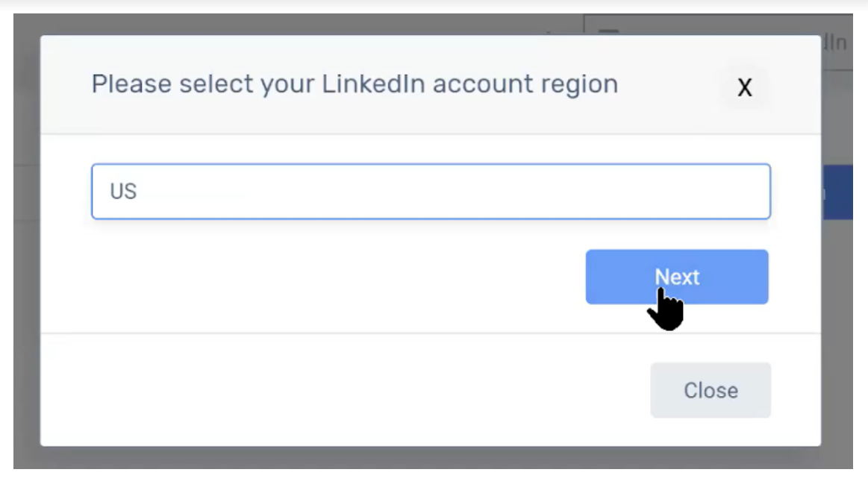Click the dimmed backdrop below the dialog

pos(433,458)
